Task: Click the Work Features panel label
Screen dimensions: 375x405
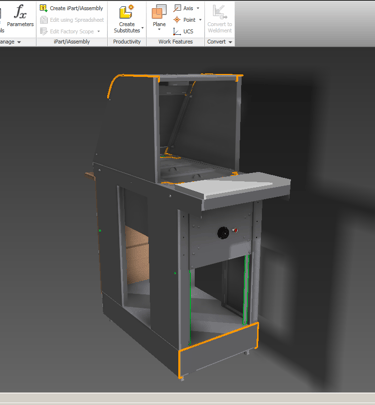Action: (175, 42)
